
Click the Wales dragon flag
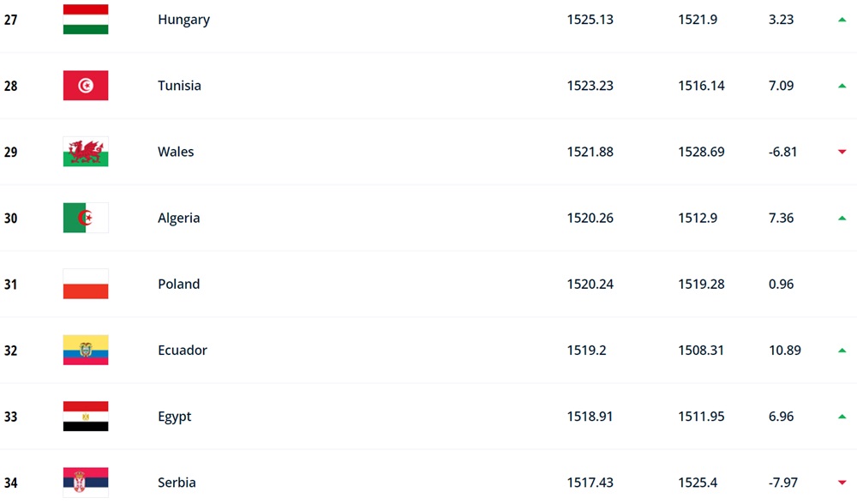tap(85, 152)
